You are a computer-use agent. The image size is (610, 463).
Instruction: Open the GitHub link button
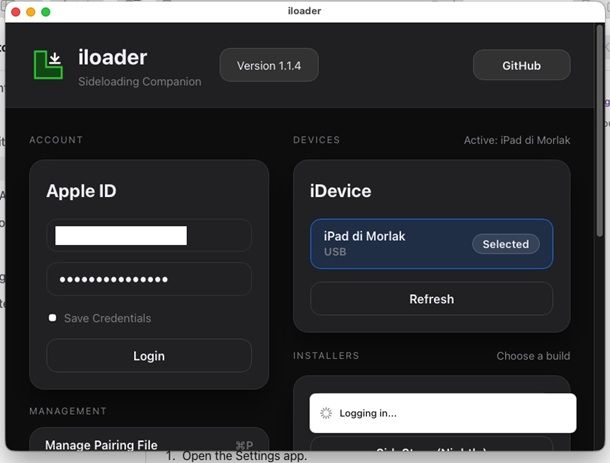[521, 65]
